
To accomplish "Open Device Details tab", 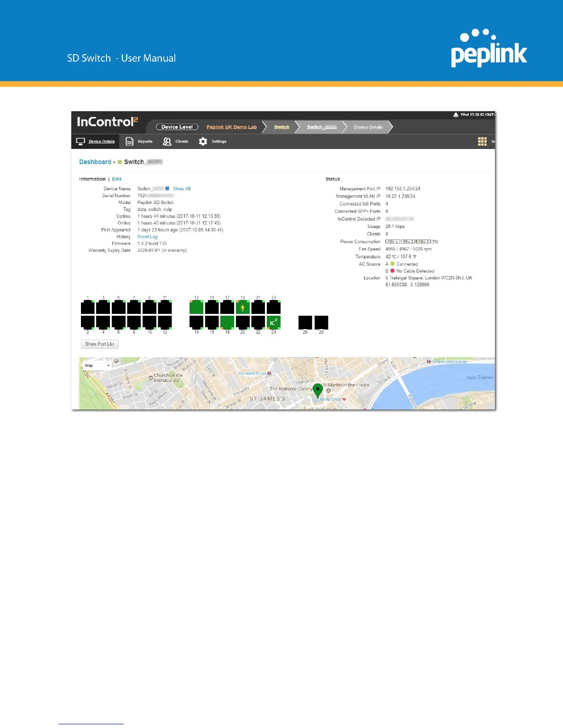I will [96, 141].
